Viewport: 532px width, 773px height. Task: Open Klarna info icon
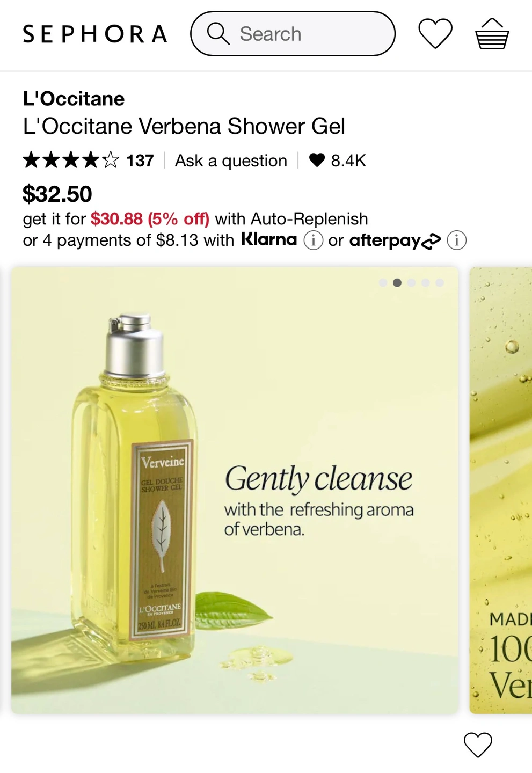pyautogui.click(x=314, y=240)
